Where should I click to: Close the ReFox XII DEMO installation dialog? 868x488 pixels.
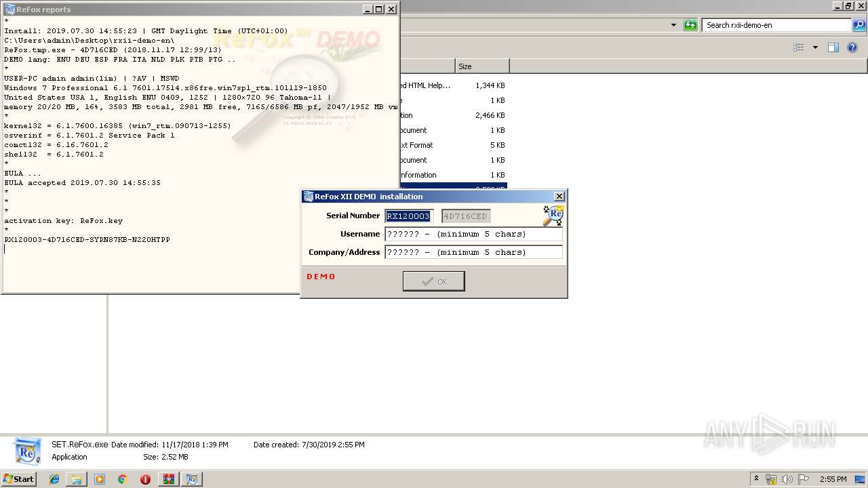559,197
